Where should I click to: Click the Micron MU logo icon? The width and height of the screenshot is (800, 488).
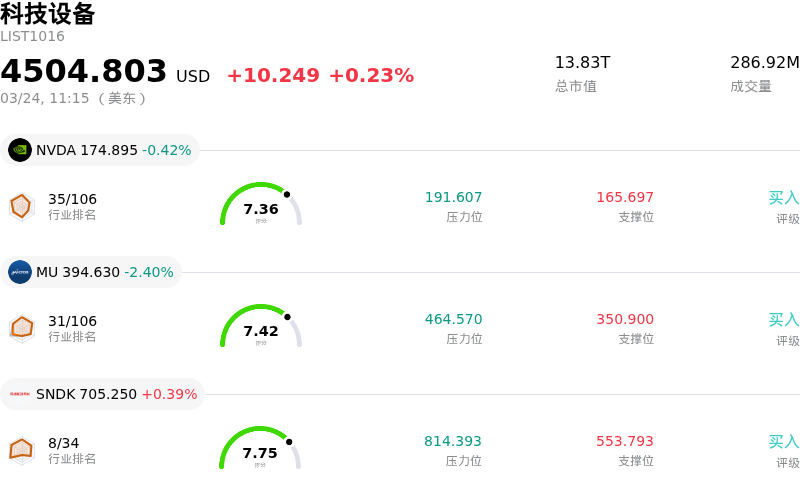[x=20, y=272]
